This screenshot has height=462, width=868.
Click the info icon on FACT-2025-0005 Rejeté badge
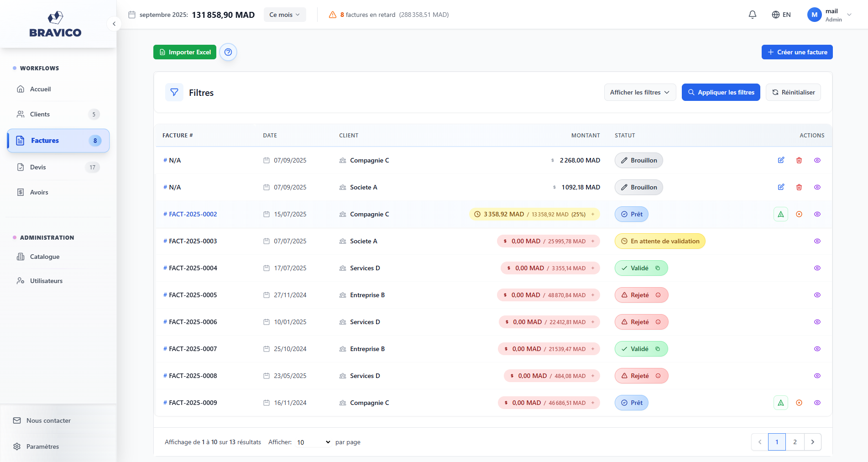(658, 295)
